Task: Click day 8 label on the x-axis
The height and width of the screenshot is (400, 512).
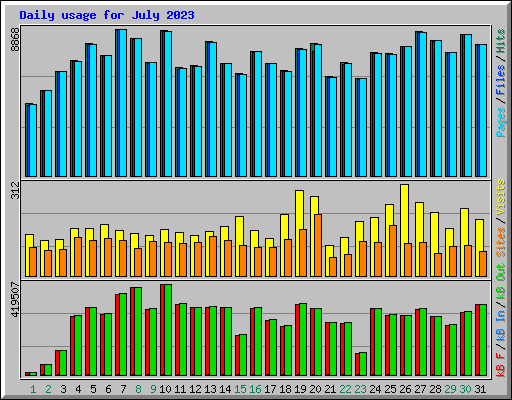Action: tap(138, 389)
